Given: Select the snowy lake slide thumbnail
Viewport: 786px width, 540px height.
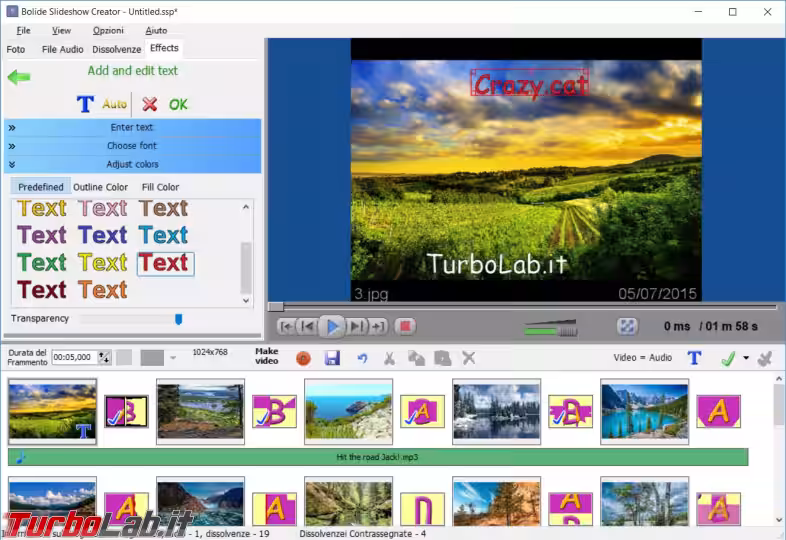Looking at the screenshot, I should tap(496, 412).
